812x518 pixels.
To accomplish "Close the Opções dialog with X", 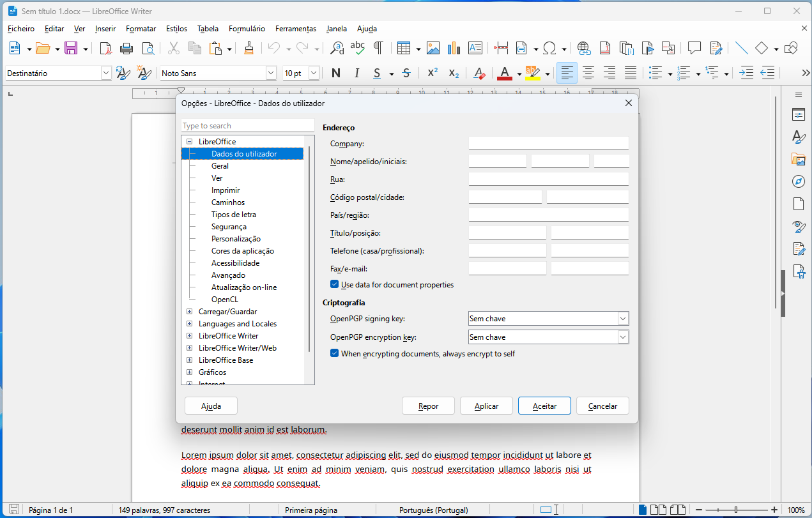I will (x=628, y=103).
